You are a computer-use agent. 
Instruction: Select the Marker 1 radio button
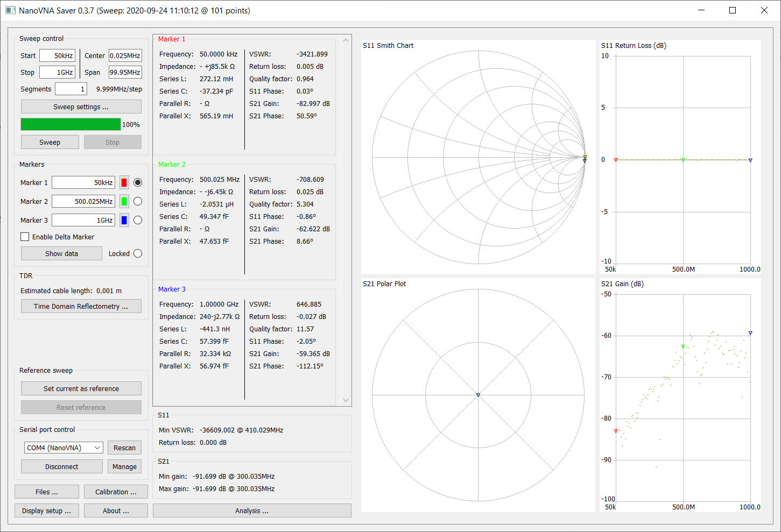pyautogui.click(x=138, y=182)
